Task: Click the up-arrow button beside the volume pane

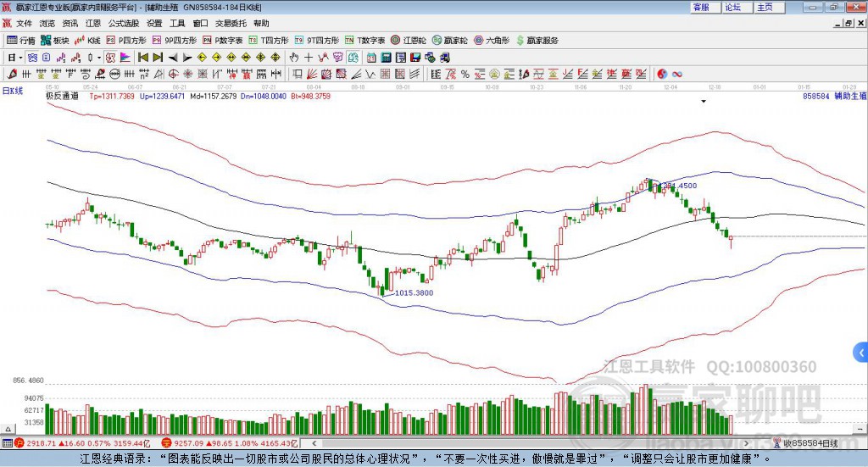Action: (x=8, y=430)
